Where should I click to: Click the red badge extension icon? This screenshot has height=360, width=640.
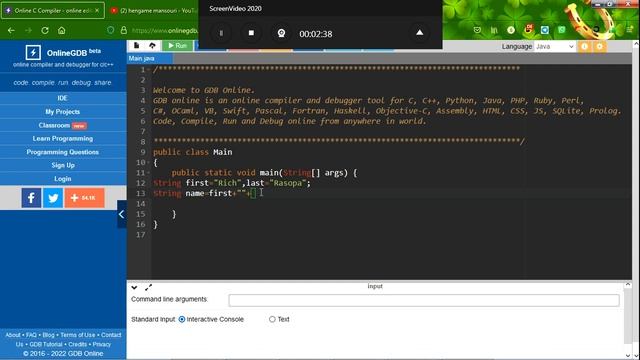[x=528, y=29]
